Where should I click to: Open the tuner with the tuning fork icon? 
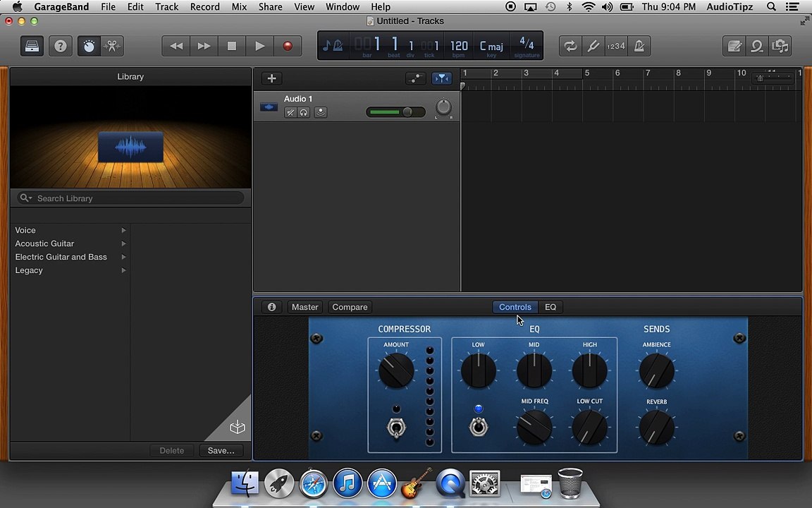click(593, 46)
